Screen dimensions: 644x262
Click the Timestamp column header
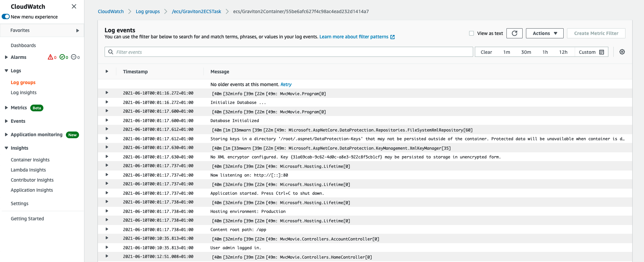[135, 72]
